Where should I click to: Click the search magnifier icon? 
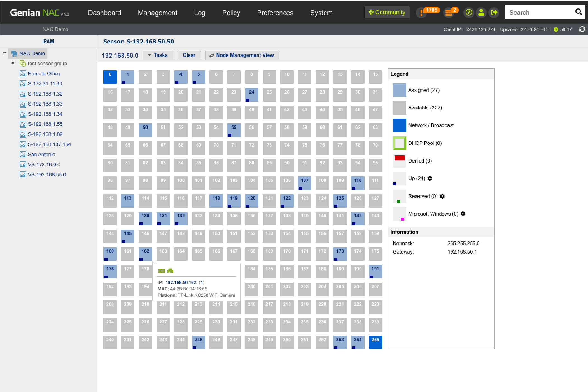click(x=578, y=12)
